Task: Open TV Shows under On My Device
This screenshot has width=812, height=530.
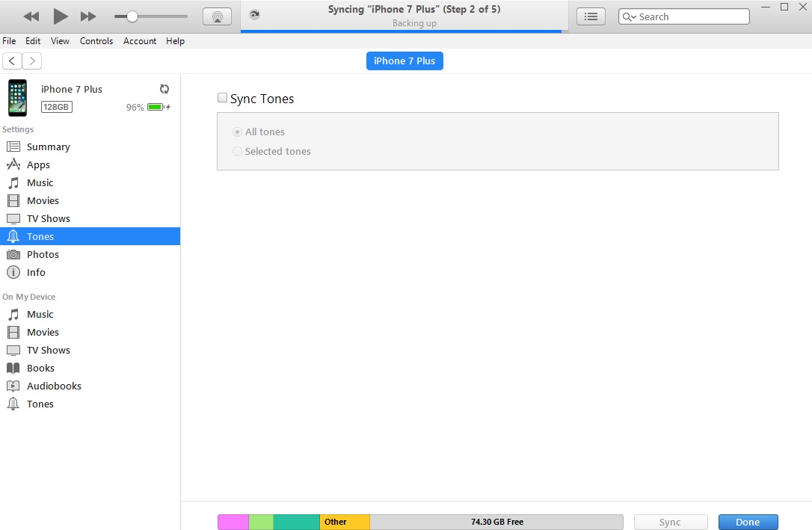Action: tap(90, 351)
